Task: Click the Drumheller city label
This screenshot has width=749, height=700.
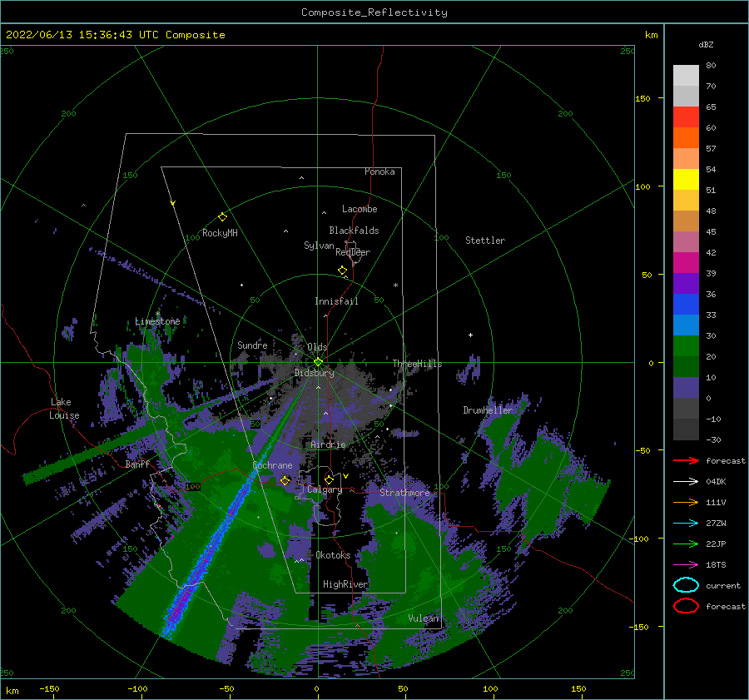Action: (488, 410)
